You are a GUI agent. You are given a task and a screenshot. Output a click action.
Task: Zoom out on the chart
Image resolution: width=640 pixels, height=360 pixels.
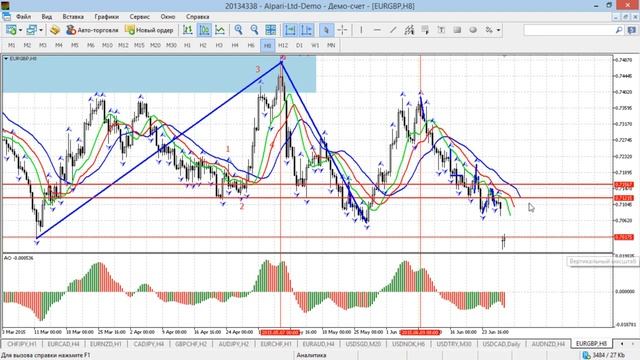(254, 30)
